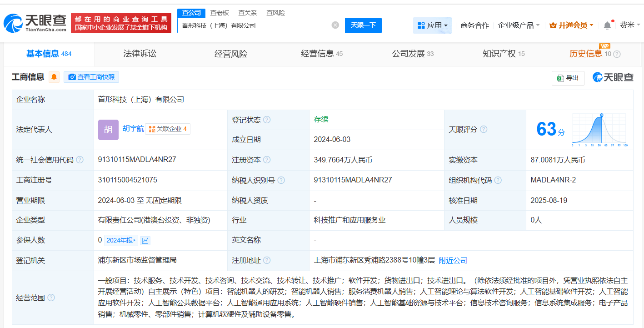This screenshot has height=328, width=644.
Task: Click 浦东新区市场监督管理局 registration authority
Action: [x=137, y=260]
